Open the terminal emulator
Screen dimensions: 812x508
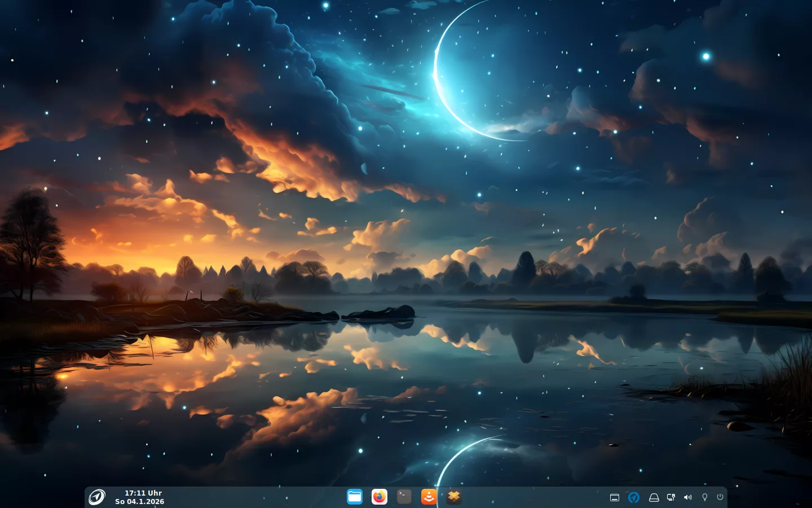click(404, 497)
